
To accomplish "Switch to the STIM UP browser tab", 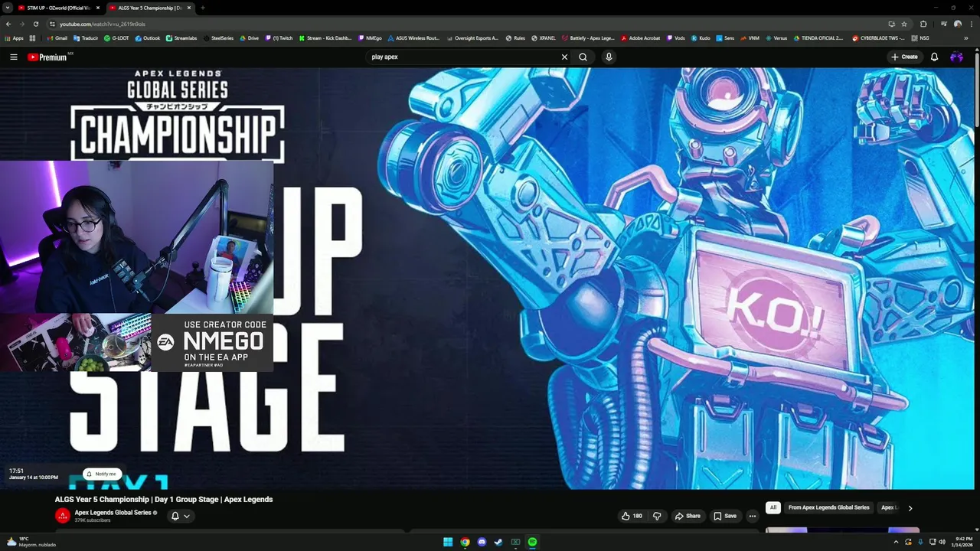I will (x=58, y=8).
